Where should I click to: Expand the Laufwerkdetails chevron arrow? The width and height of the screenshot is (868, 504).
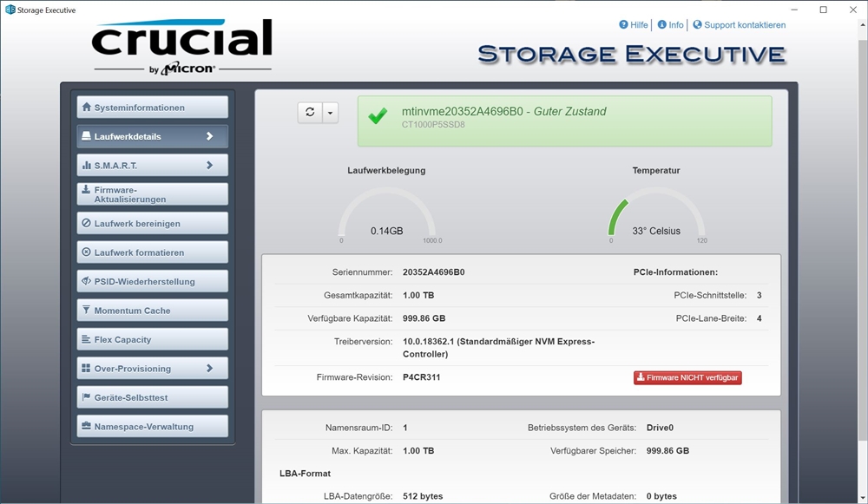tap(209, 136)
